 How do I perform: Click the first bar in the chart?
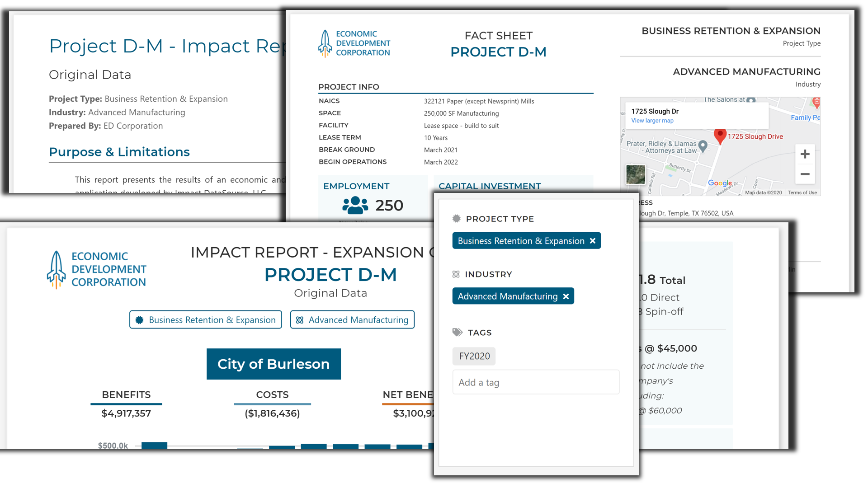[x=154, y=446]
